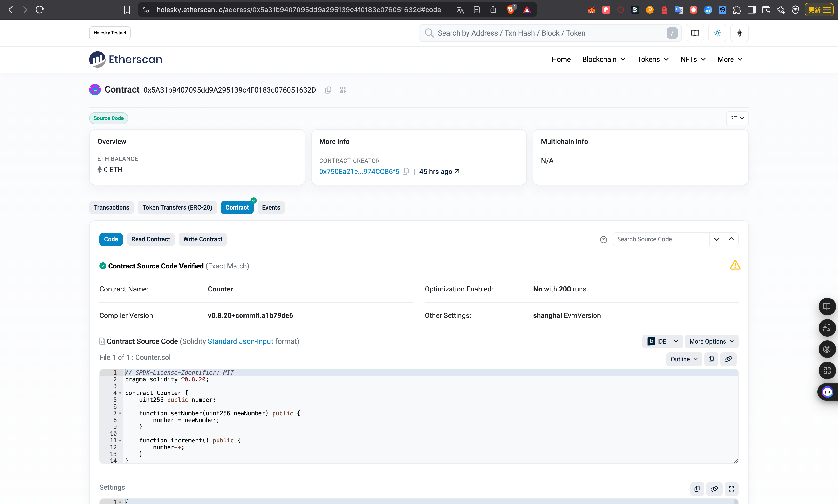Open contract creator 0x750Ea21c...974CCB6f5 link
Screen dimensions: 838x504
pyautogui.click(x=359, y=172)
